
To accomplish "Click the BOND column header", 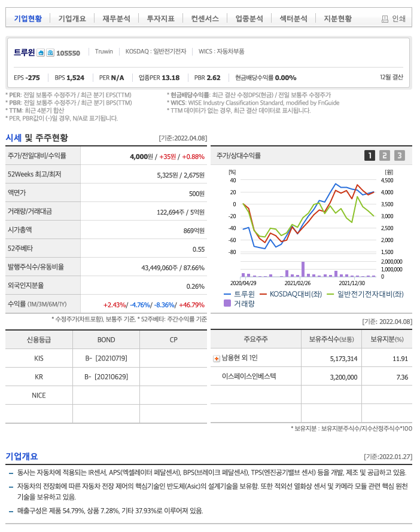I will (x=106, y=340).
